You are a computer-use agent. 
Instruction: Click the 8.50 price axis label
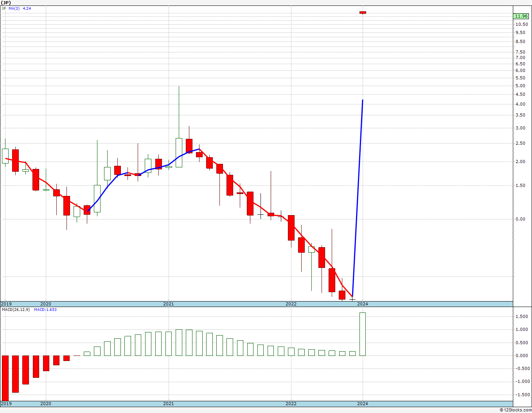click(x=521, y=42)
